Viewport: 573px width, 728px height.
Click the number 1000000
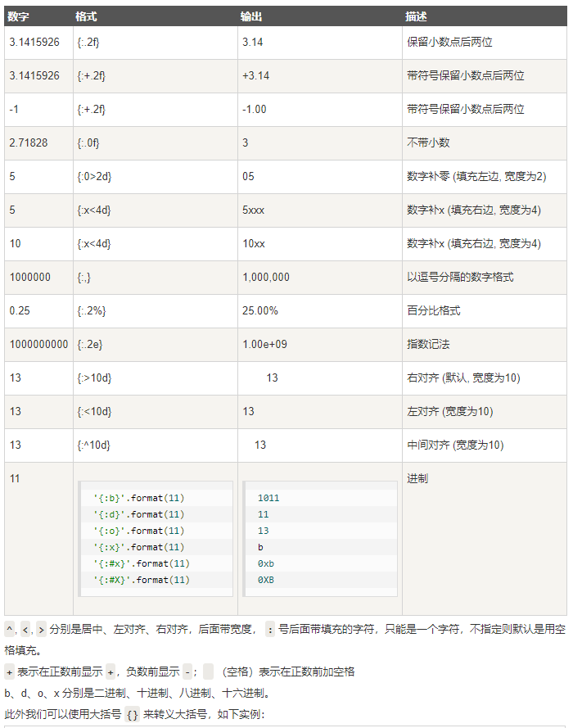pos(29,277)
